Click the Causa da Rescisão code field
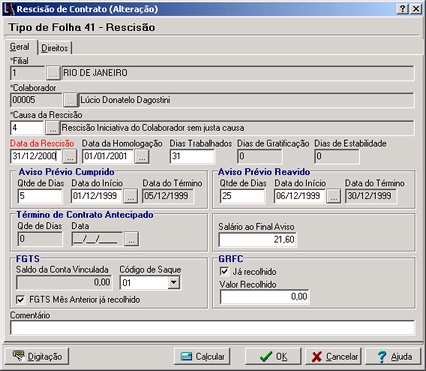Viewport: 426px width, 371px height. click(x=27, y=128)
